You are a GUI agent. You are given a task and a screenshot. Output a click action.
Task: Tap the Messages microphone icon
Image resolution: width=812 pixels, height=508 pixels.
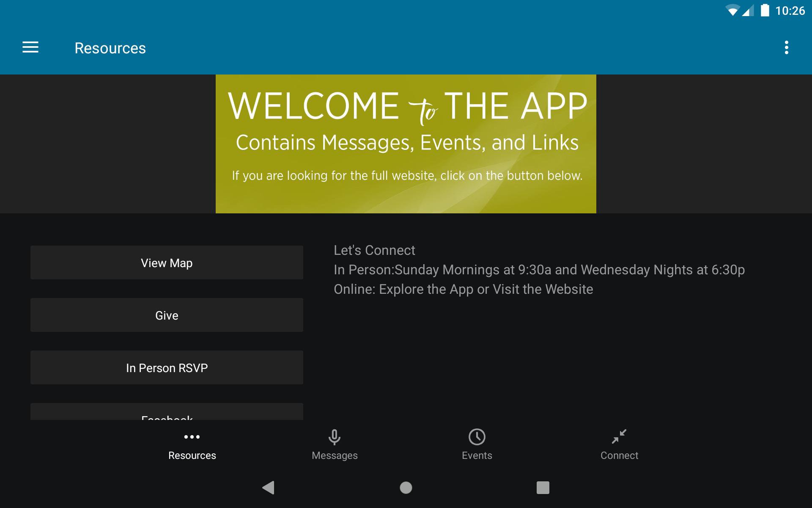pyautogui.click(x=334, y=436)
